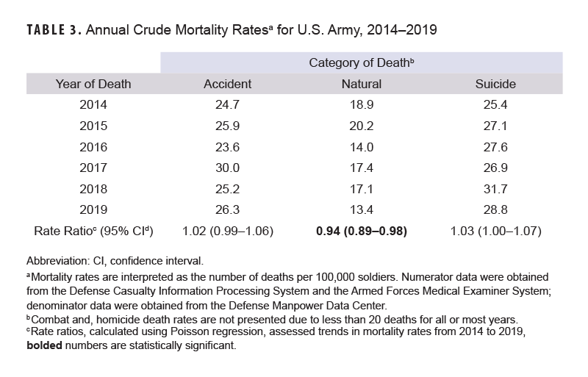Select the Accident column header
Screen dimensions: 588x377
227,84
